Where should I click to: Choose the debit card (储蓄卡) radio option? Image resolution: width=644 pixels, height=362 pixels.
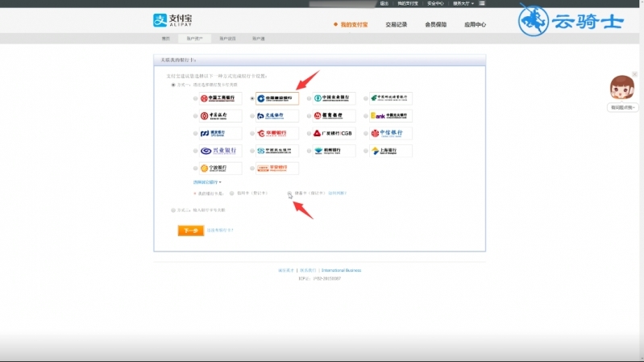(289, 193)
